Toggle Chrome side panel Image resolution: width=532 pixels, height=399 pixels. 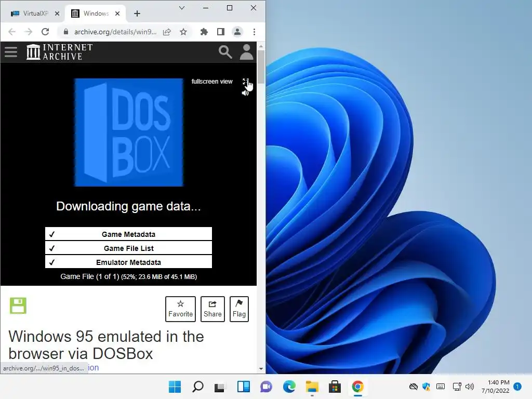point(220,32)
